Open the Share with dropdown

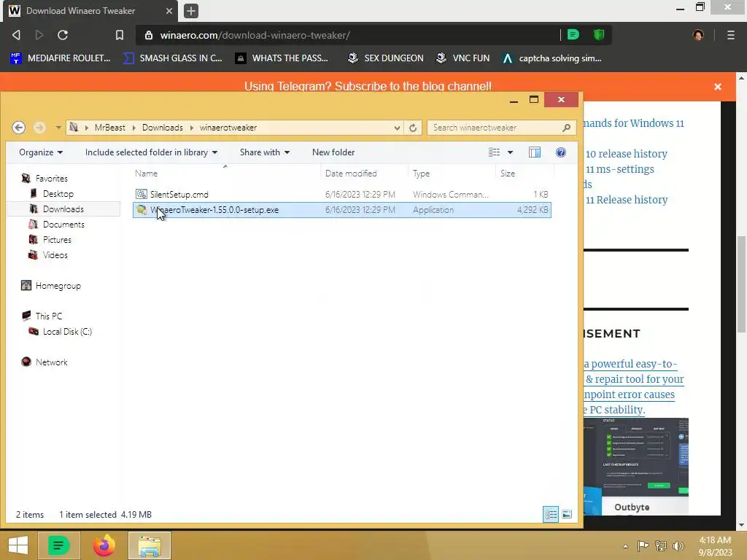(x=264, y=152)
